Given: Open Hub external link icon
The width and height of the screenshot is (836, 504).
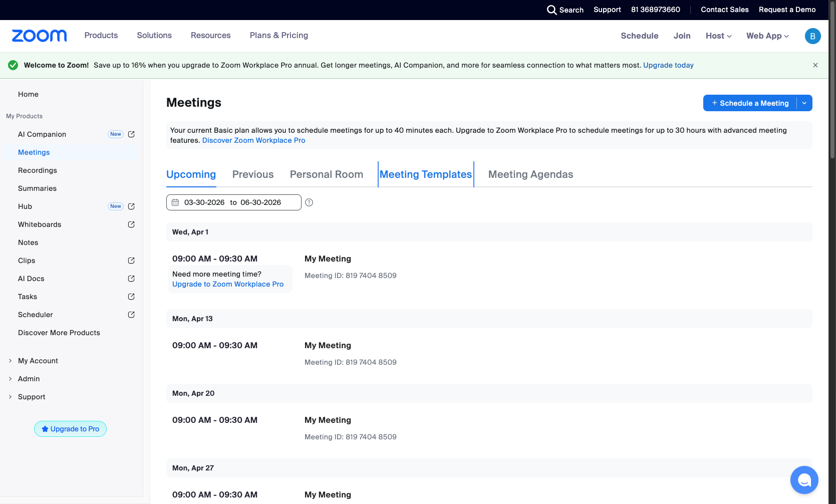Looking at the screenshot, I should [131, 206].
